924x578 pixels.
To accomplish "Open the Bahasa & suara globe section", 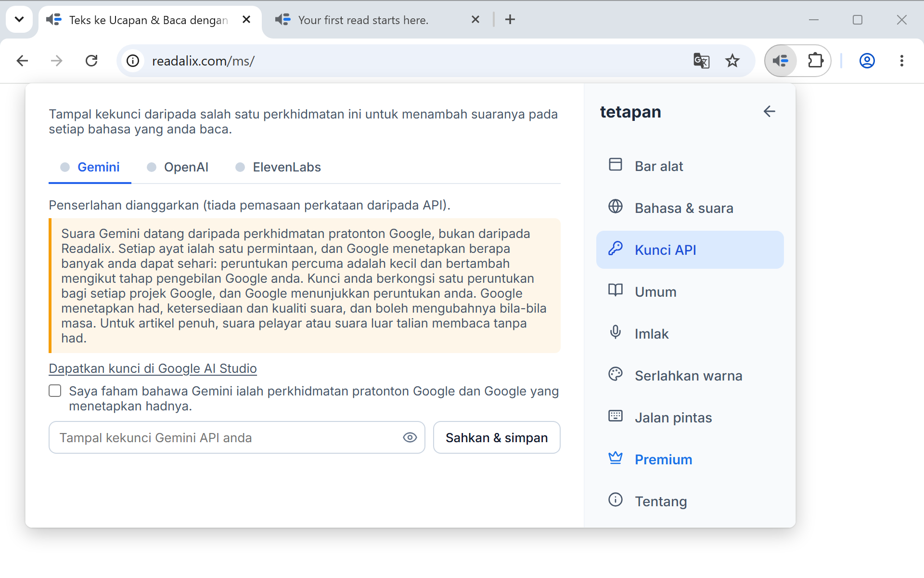I will coord(690,208).
